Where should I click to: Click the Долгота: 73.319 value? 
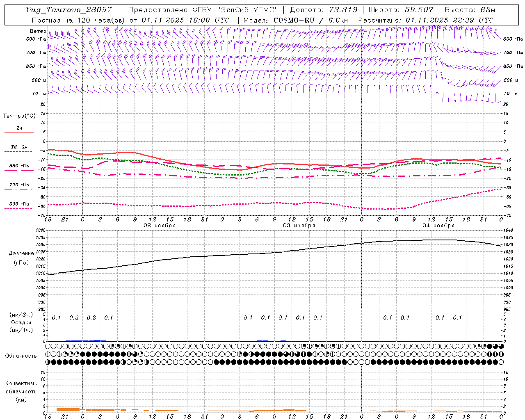coord(324,10)
